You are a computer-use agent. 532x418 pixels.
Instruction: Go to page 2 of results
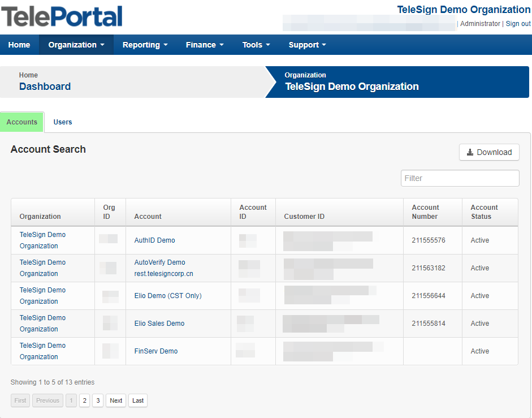tap(84, 400)
